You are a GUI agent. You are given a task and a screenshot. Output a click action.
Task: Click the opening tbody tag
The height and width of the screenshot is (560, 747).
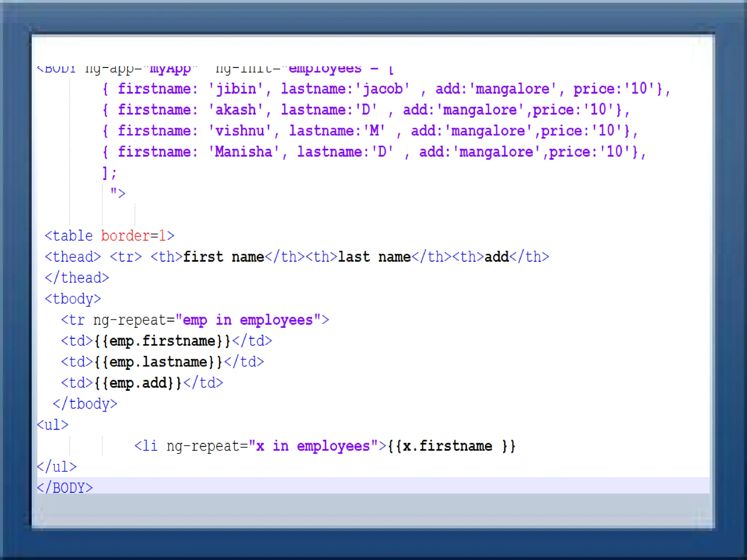[73, 299]
